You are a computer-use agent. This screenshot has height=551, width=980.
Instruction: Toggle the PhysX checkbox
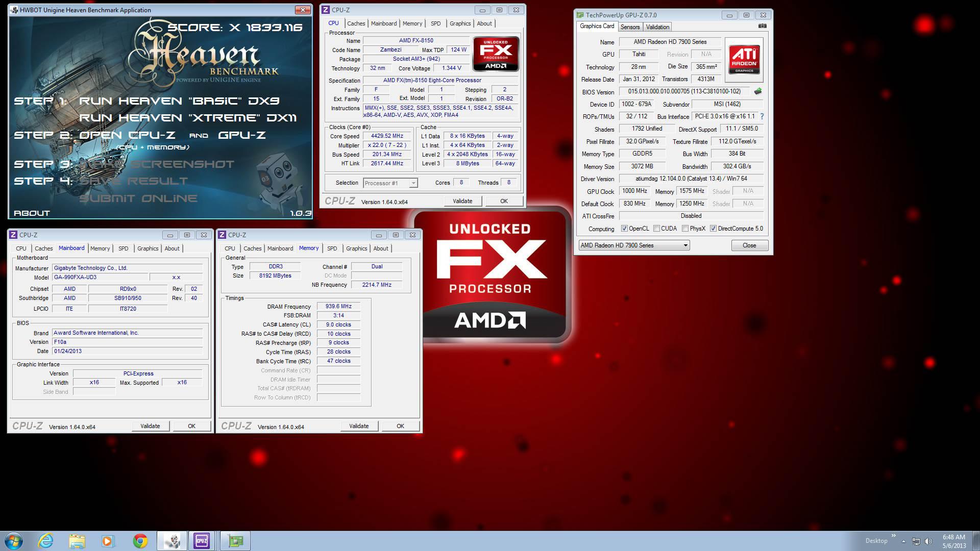pos(685,229)
